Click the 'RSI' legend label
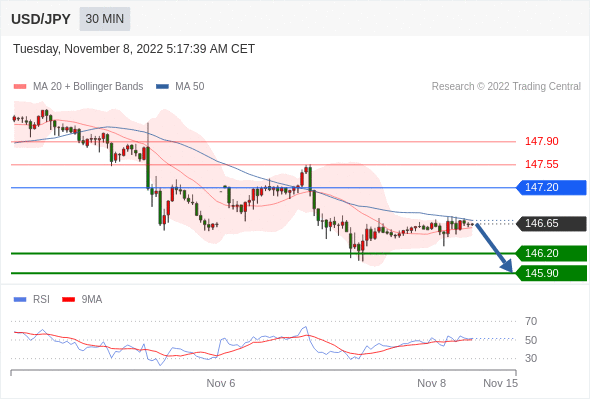This screenshot has height=400, width=590. (41, 300)
